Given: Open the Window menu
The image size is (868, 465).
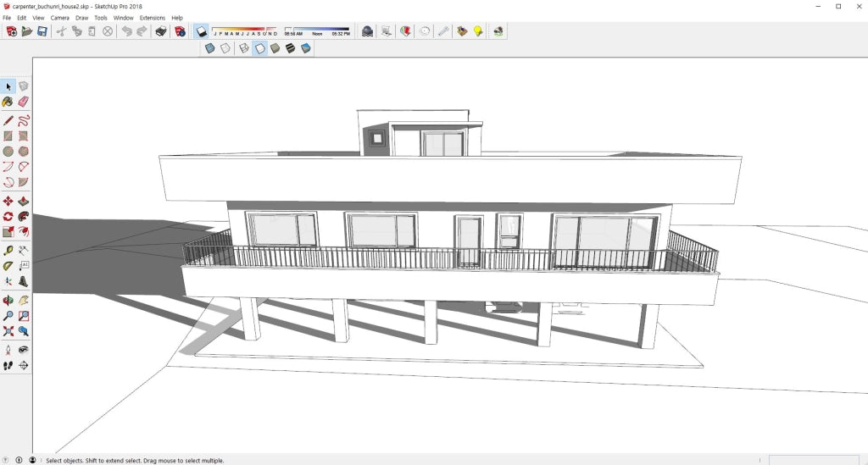Looking at the screenshot, I should point(124,18).
